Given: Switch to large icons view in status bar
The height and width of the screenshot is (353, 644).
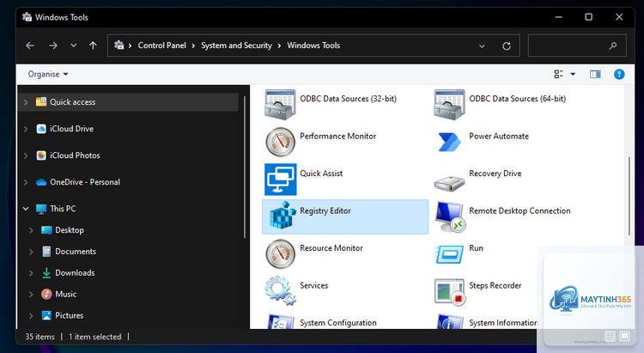Looking at the screenshot, I should [x=624, y=337].
